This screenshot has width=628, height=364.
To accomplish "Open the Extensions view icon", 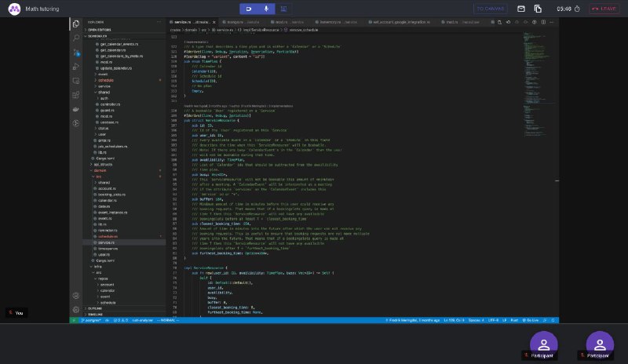I will click(75, 95).
